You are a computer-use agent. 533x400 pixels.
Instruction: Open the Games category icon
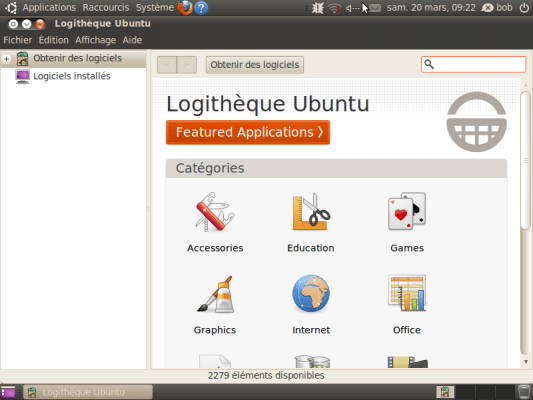[407, 211]
